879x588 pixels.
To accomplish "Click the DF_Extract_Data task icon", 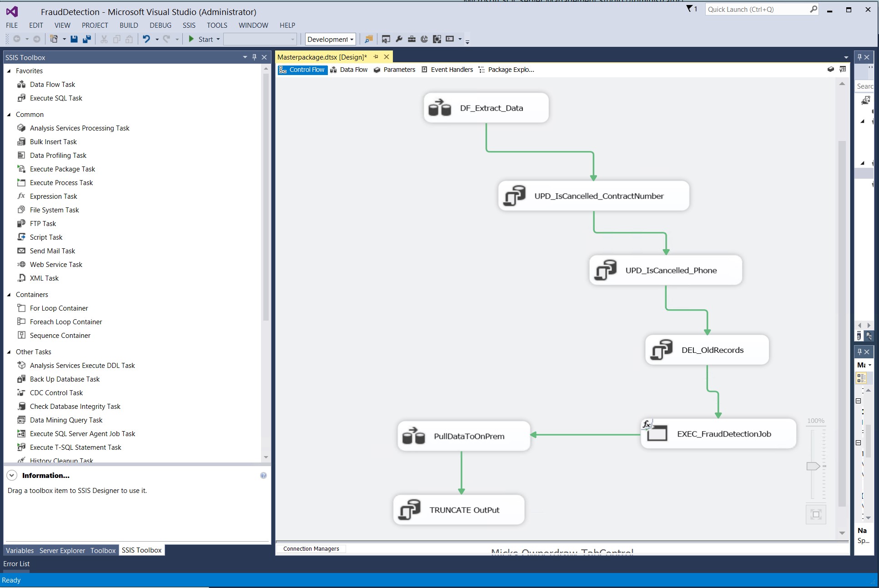I will tap(440, 108).
